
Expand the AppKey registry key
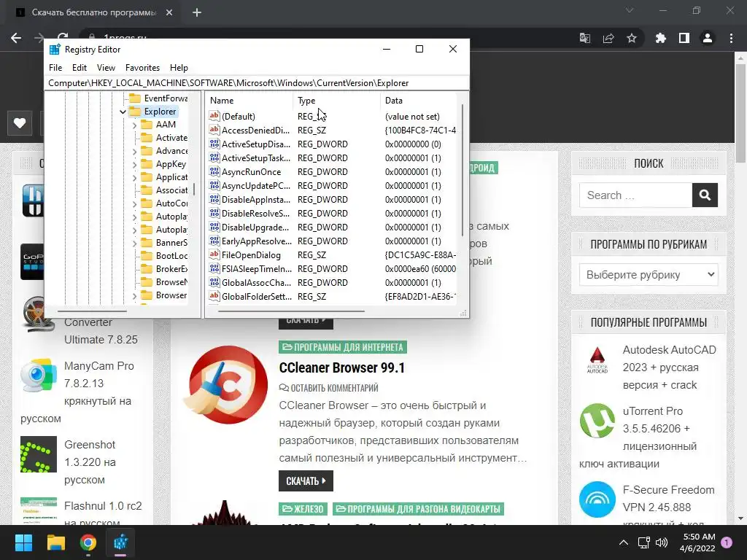click(x=134, y=165)
